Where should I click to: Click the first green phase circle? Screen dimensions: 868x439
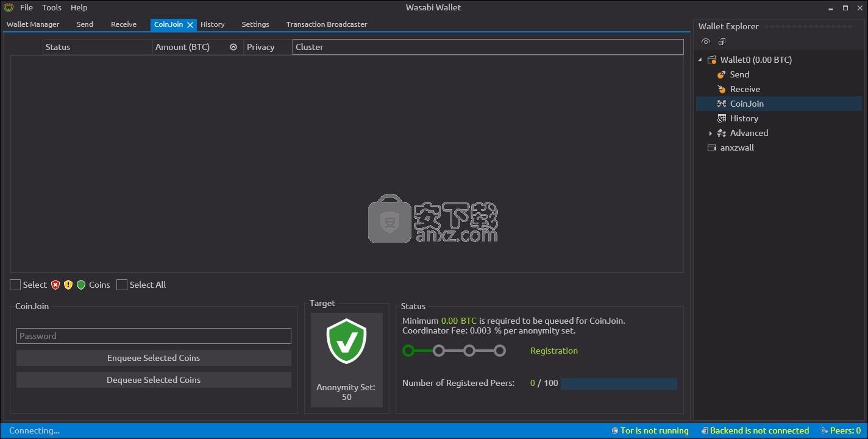tap(408, 351)
